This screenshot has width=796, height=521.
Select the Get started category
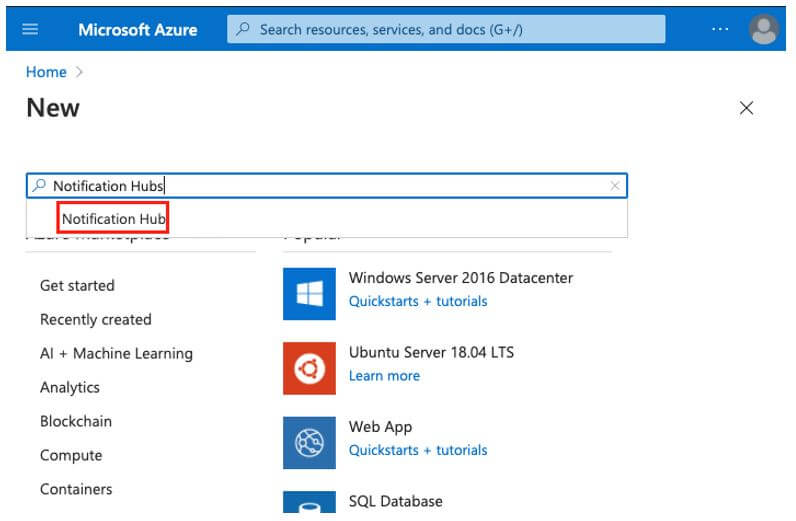click(x=77, y=286)
